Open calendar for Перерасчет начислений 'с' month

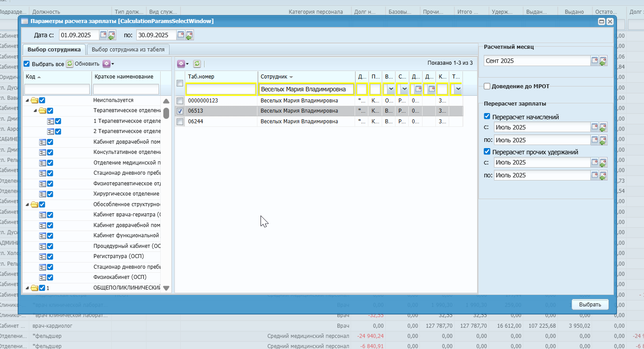[x=595, y=127]
